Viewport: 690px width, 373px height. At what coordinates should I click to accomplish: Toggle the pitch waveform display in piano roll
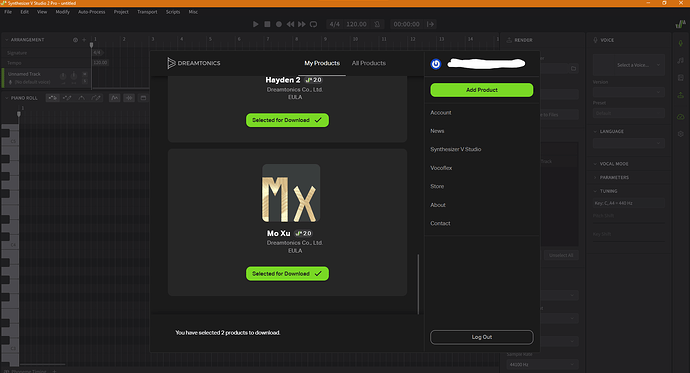pos(114,98)
